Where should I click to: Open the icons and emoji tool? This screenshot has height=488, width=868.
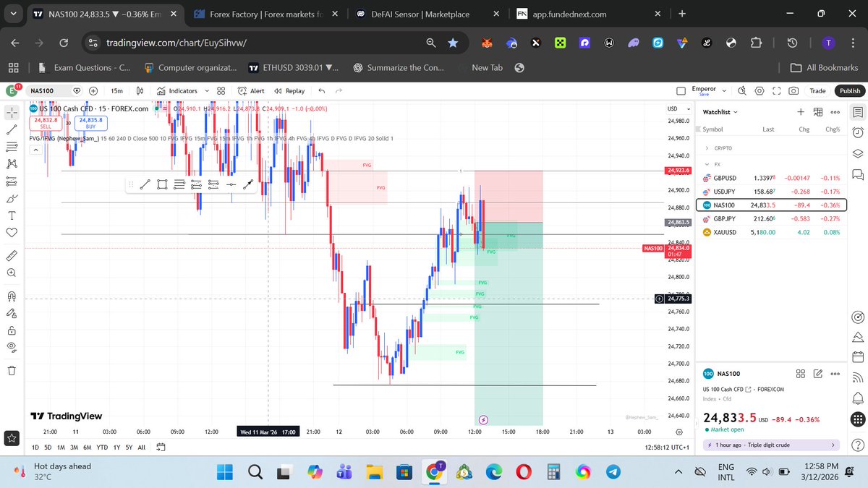pos(12,233)
